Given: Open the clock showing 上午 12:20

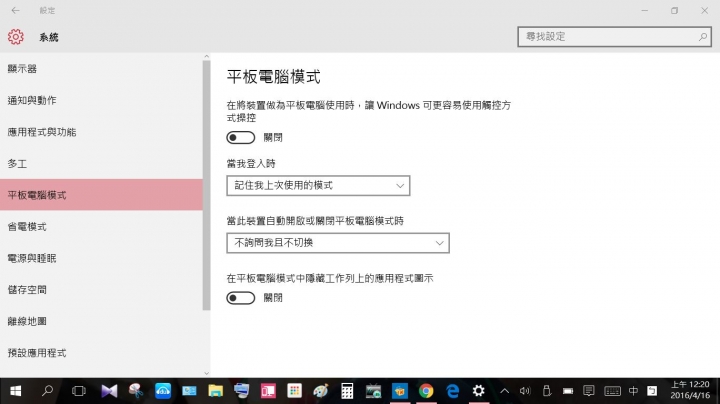Looking at the screenshot, I should (x=690, y=390).
